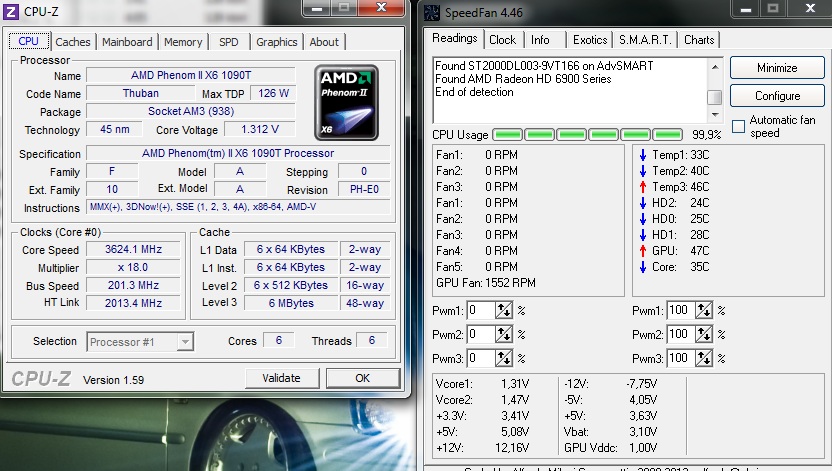Viewport: 832px width, 471px height.
Task: Select the Readings tab in SpeedFan
Action: 454,38
